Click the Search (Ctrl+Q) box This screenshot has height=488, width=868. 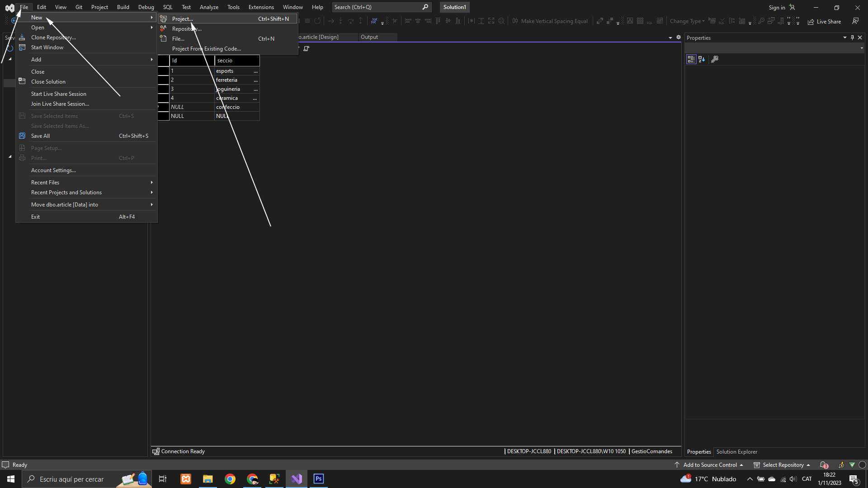click(377, 7)
